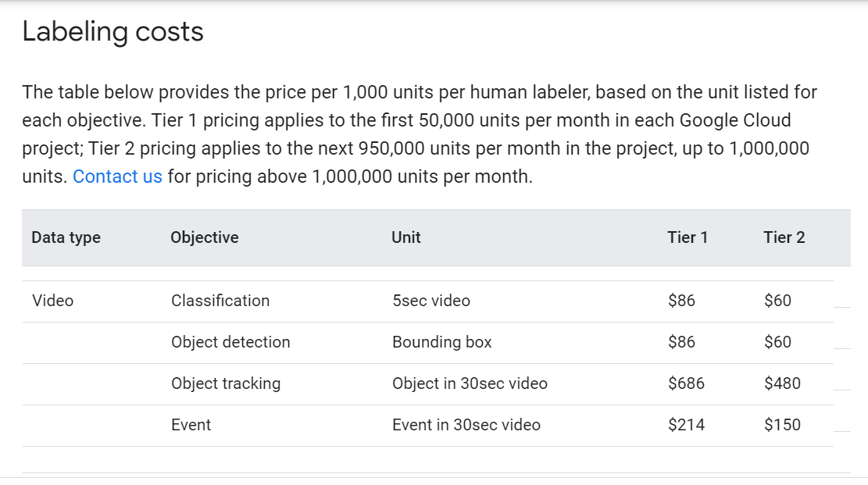This screenshot has width=868, height=485.
Task: Click the Event objective cell
Action: click(x=191, y=425)
